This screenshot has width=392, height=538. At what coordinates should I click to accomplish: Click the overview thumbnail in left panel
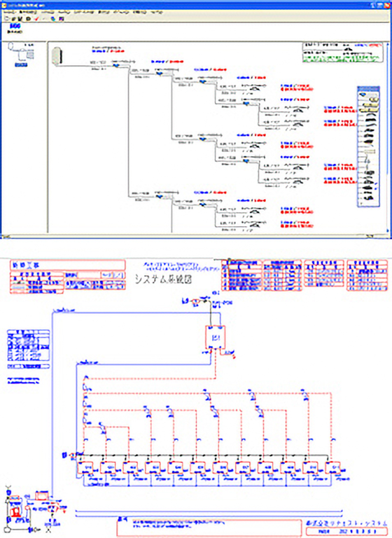tap(21, 52)
